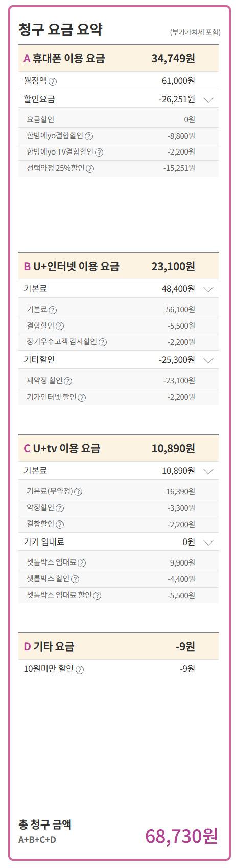
Task: Collapse the 기기 임대료 chevron
Action: 208,542
